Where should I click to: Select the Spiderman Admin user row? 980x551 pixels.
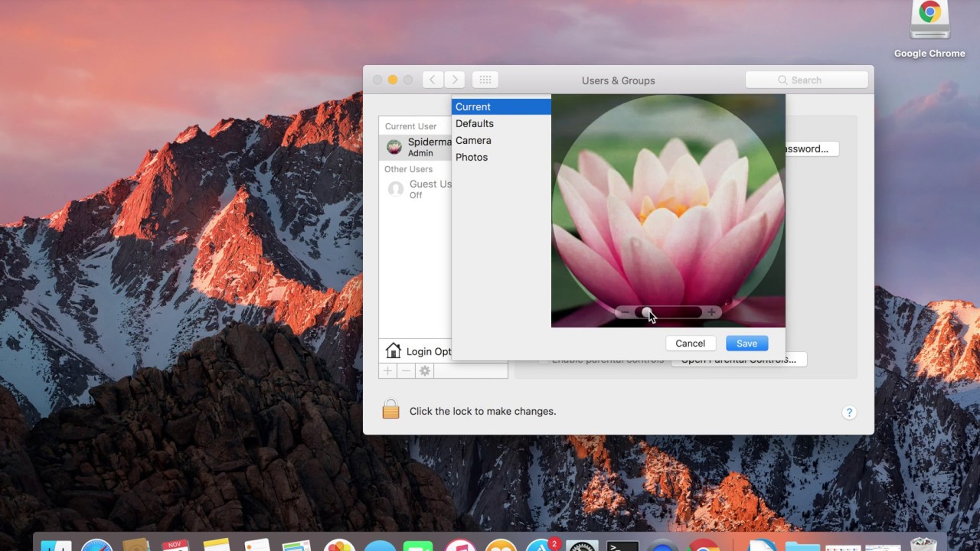pyautogui.click(x=416, y=147)
